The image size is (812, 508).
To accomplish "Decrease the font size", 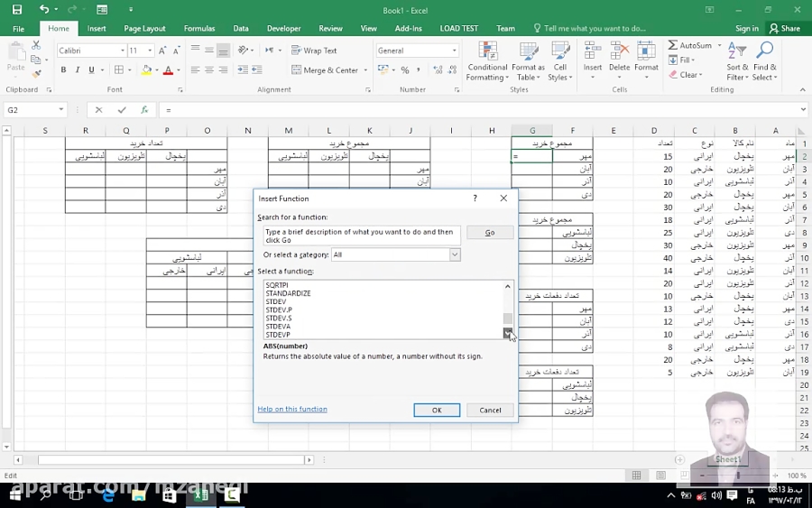I will pyautogui.click(x=176, y=51).
